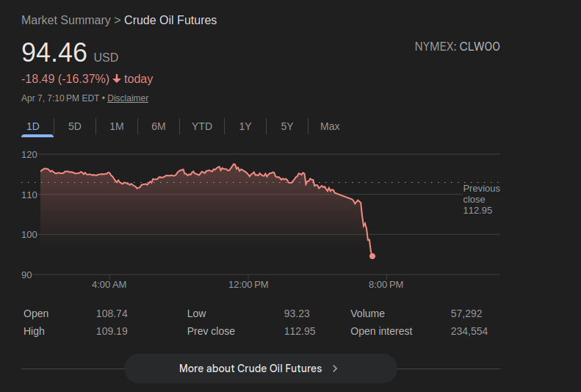Click the chevron arrow beside More about
The height and width of the screenshot is (392, 581).
pos(336,369)
